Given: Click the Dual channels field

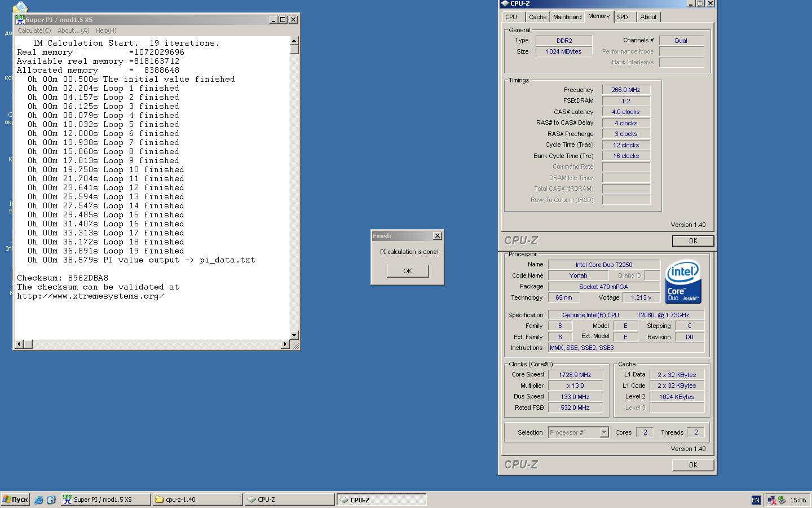Looking at the screenshot, I should [x=681, y=41].
